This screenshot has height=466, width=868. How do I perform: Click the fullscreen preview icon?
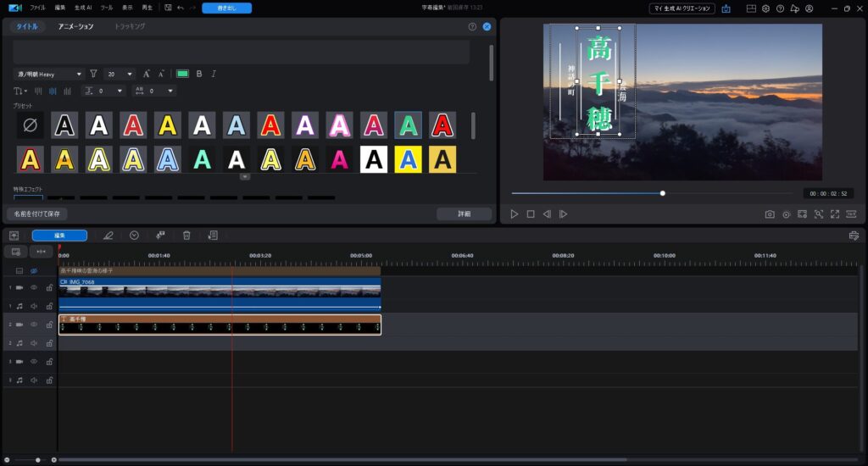point(835,214)
